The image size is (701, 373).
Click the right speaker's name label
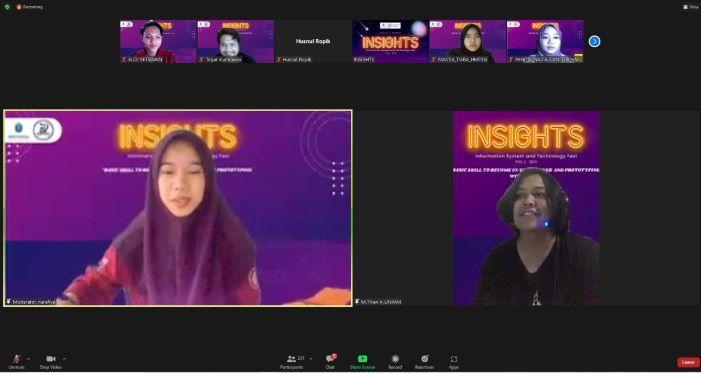[x=378, y=302]
